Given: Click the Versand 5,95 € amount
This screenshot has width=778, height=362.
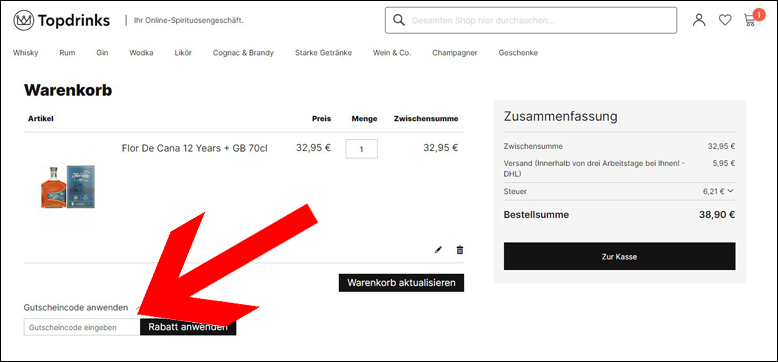Looking at the screenshot, I should tap(724, 163).
